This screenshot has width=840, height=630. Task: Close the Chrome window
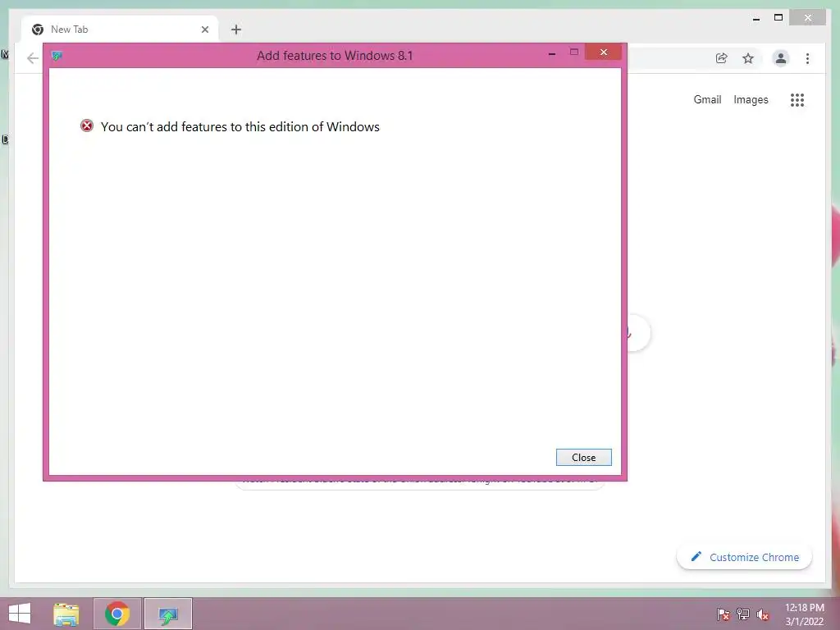pos(808,18)
